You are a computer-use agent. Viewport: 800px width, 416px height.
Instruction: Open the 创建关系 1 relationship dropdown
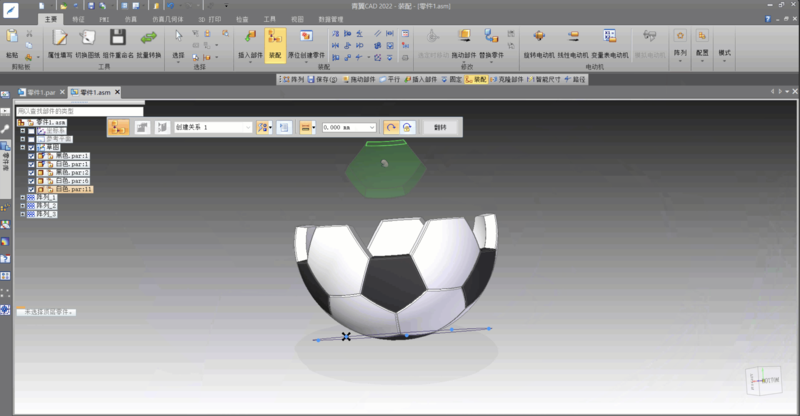[x=248, y=128]
